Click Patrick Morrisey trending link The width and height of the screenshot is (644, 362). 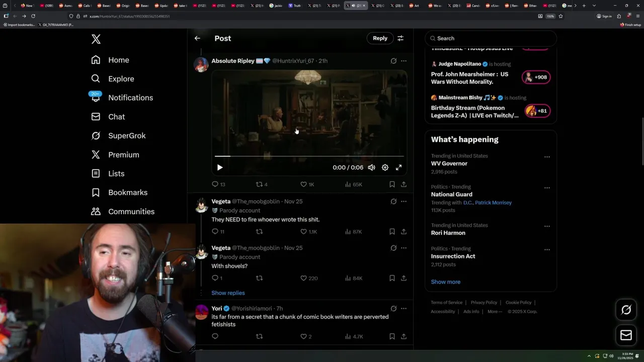click(494, 203)
